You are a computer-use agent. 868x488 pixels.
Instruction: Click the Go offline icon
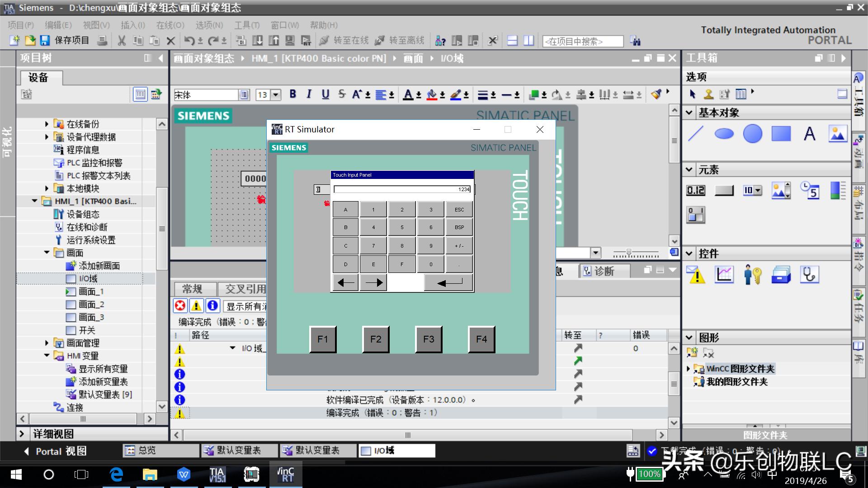[379, 41]
